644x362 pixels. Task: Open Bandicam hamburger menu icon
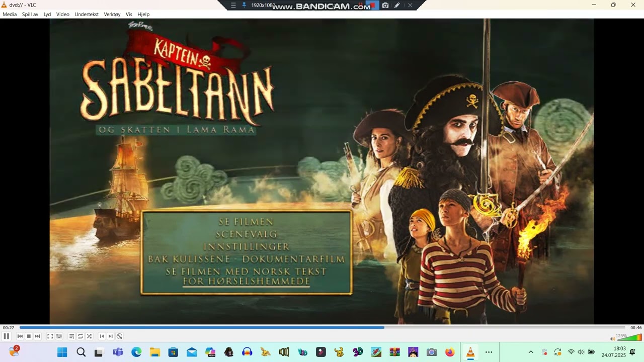pos(233,5)
